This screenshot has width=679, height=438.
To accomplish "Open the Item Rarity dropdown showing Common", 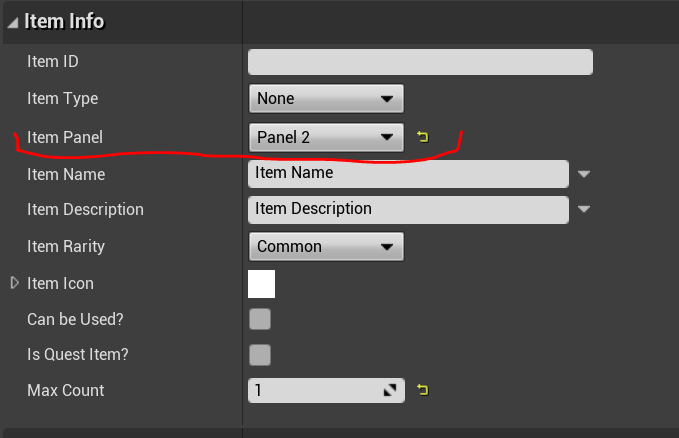I will point(325,246).
